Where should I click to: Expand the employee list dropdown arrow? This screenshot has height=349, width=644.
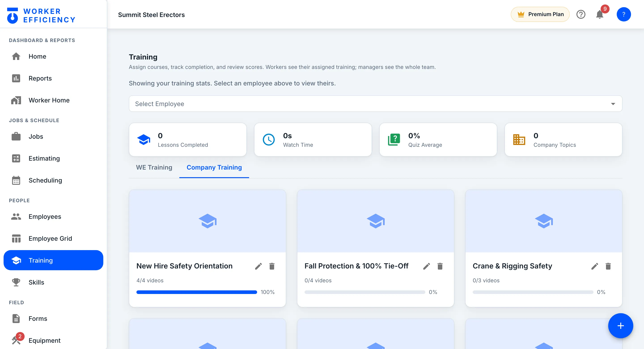[x=613, y=104]
